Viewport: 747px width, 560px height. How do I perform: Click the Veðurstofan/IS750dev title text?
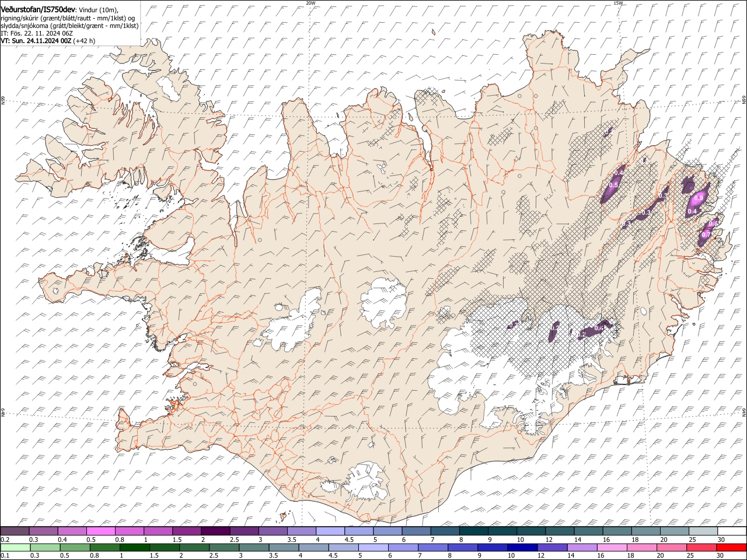38,10
